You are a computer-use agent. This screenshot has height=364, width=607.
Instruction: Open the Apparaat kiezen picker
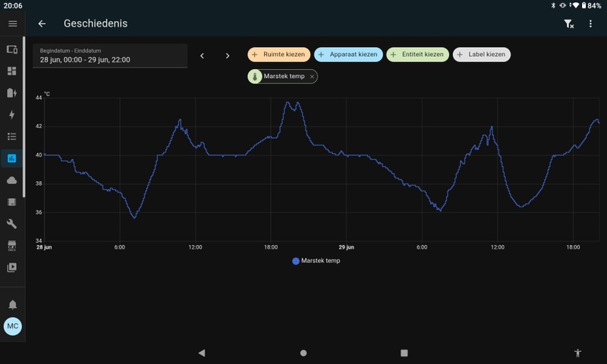(x=348, y=55)
